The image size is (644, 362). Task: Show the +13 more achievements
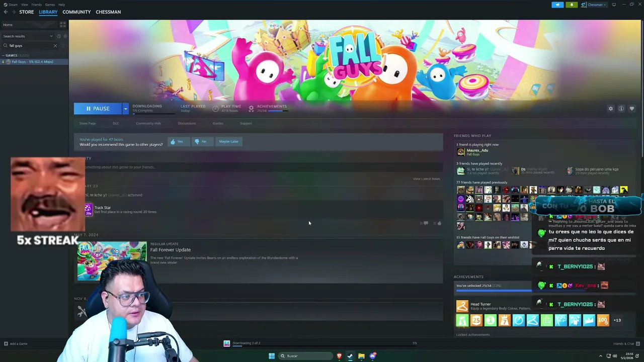point(617,320)
